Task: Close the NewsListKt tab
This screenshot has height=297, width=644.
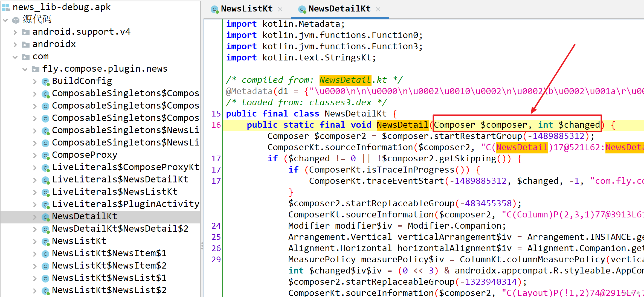Action: pos(280,9)
